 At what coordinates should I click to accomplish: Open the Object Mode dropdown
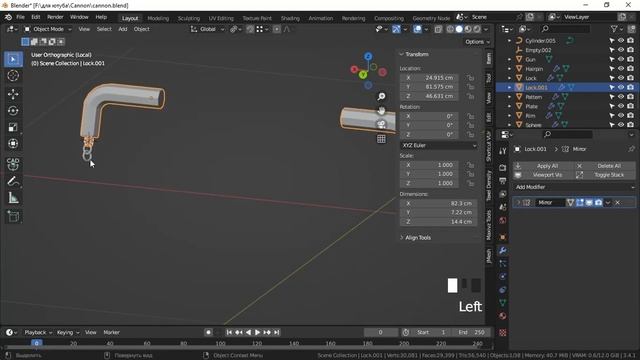47,29
